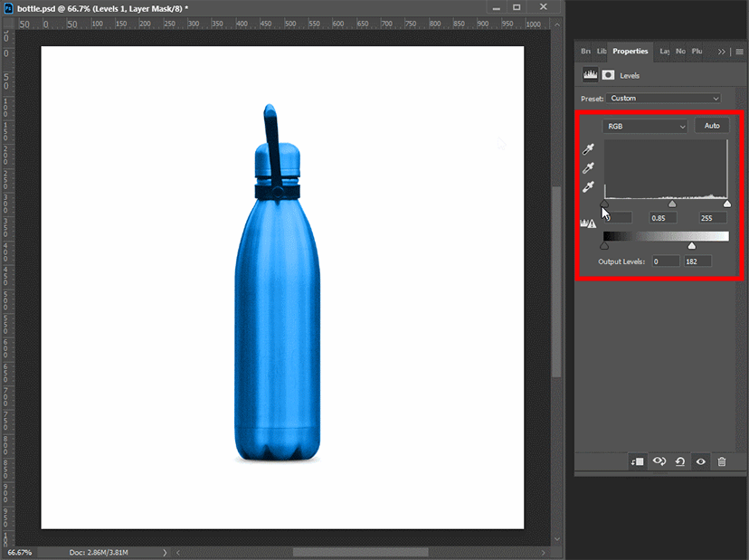Click the output levels field showing 182
This screenshot has height=560, width=749.
tap(697, 261)
